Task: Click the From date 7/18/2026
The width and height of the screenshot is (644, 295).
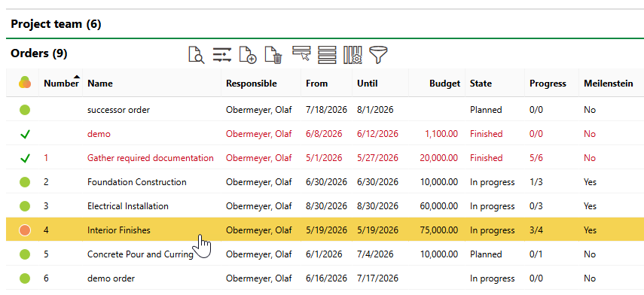Action: (326, 110)
